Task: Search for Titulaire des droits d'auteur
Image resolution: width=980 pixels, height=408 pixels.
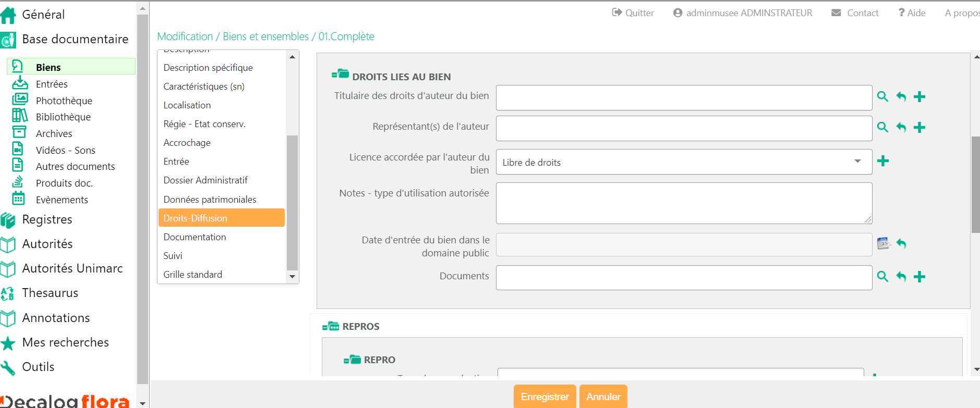Action: [x=882, y=96]
